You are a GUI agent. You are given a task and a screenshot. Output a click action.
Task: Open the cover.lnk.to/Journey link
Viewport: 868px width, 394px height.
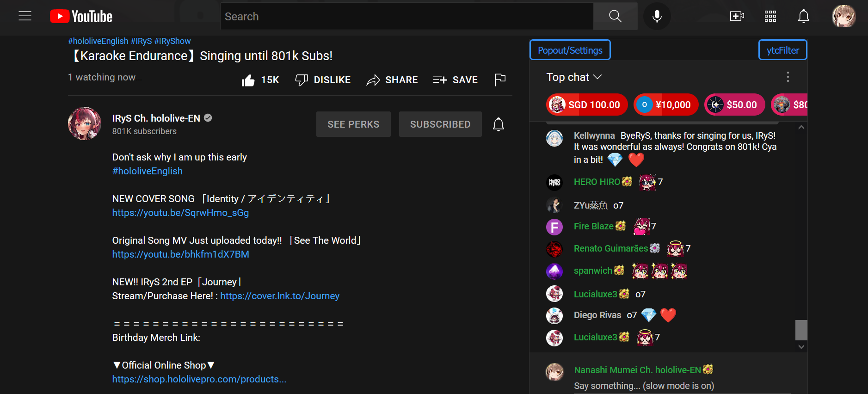[x=280, y=296]
